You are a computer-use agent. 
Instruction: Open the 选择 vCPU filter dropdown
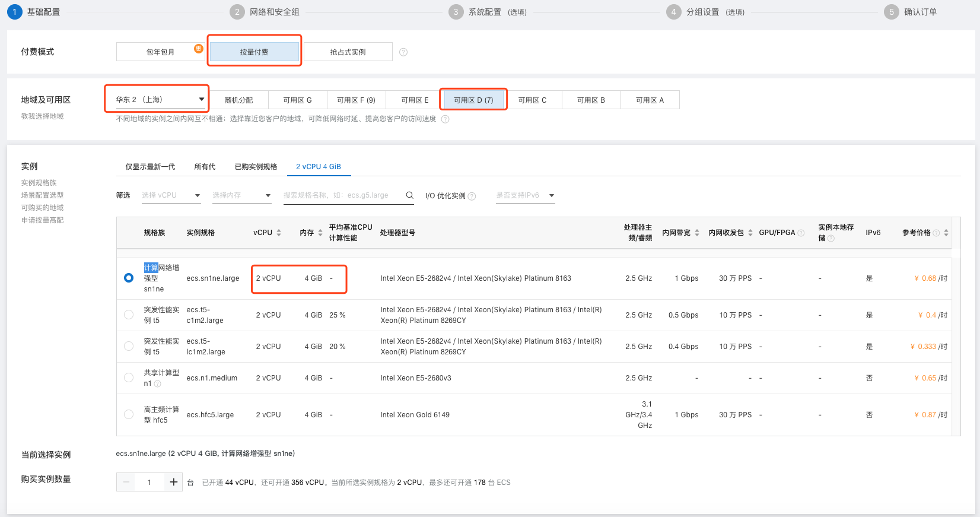pyautogui.click(x=171, y=195)
